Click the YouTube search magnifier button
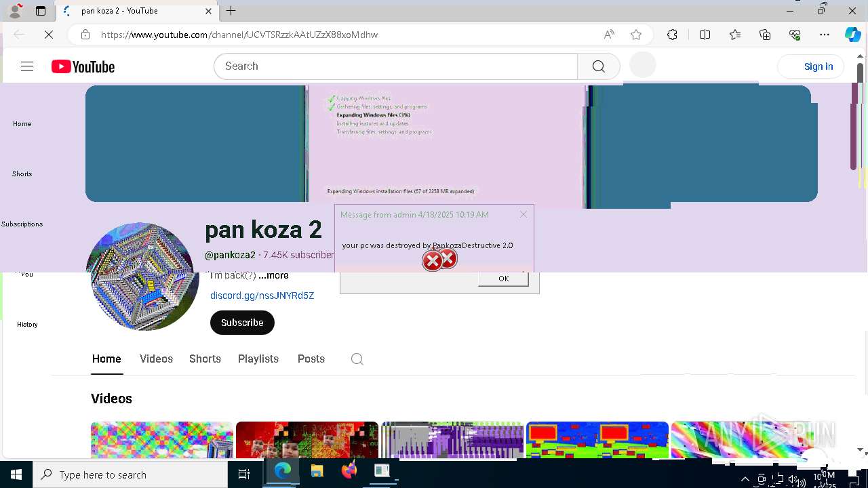Viewport: 868px width, 488px height. click(599, 66)
